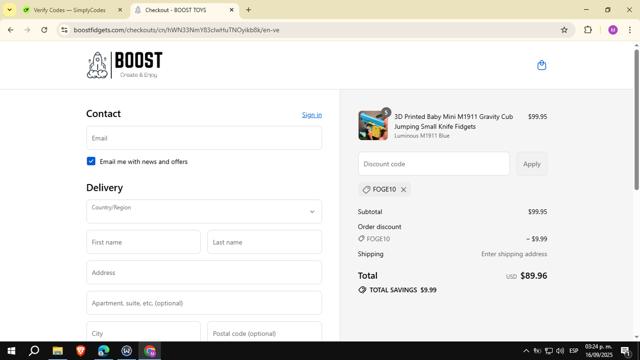Image resolution: width=640 pixels, height=360 pixels.
Task: Open the browser extensions puzzle icon
Action: point(588,30)
